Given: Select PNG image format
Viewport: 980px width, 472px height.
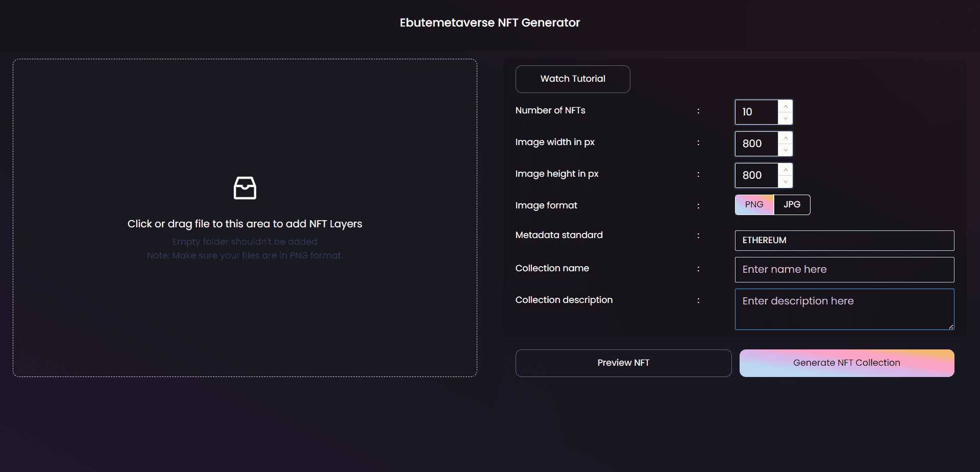Looking at the screenshot, I should click(x=754, y=204).
